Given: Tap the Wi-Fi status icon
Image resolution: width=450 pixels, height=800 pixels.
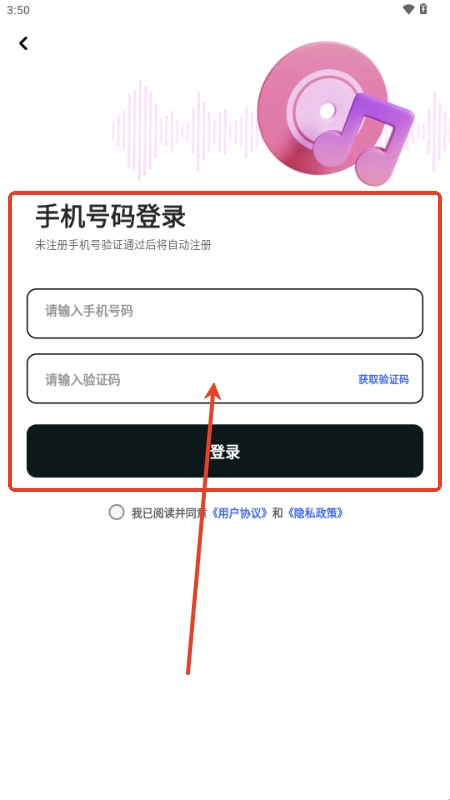Looking at the screenshot, I should pyautogui.click(x=408, y=9).
